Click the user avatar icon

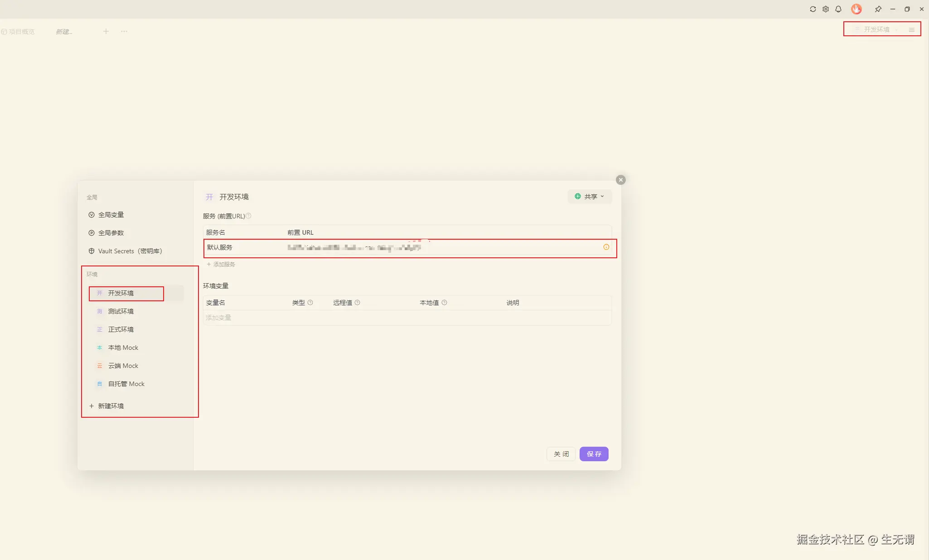[x=856, y=9]
